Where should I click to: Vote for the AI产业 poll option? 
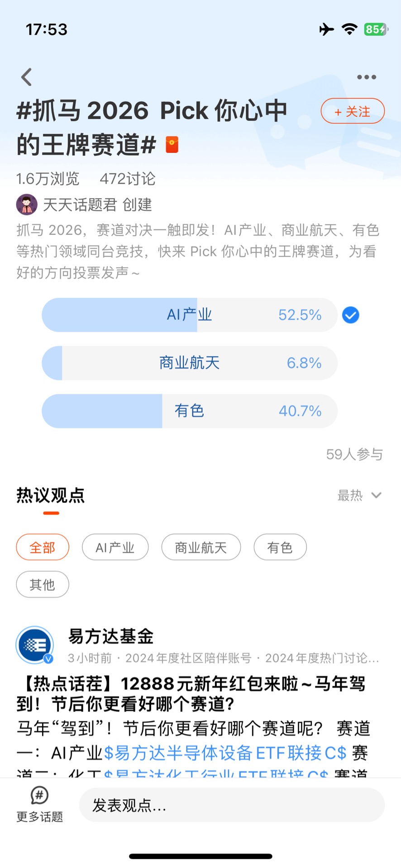tap(190, 315)
